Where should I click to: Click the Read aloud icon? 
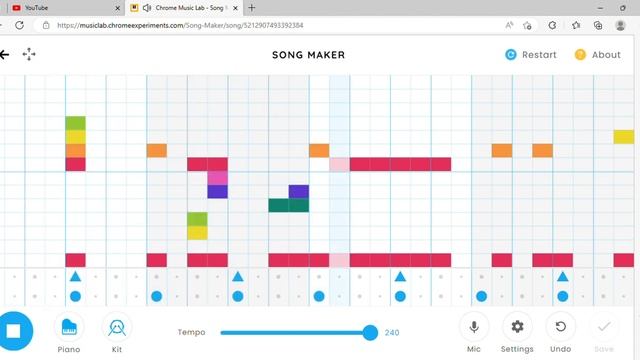509,25
